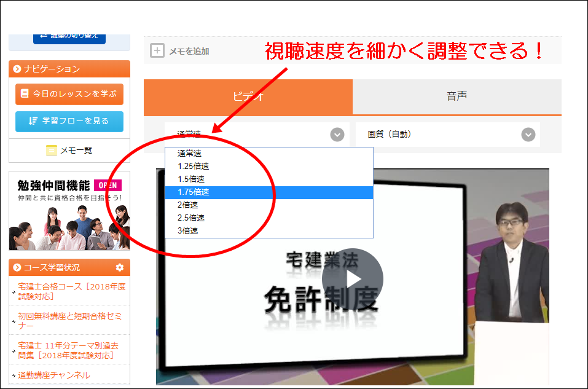Image resolution: width=588 pixels, height=389 pixels.
Task: Open the playback speed dropdown arrow
Action: [x=337, y=135]
